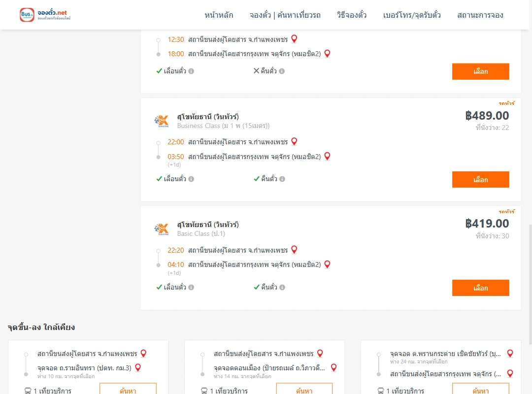This screenshot has height=394, width=532.
Task: Go to หน้าหลัก in the navigation
Action: (219, 15)
